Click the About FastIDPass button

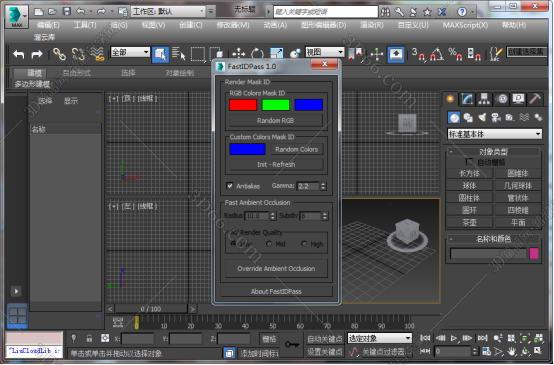276,292
